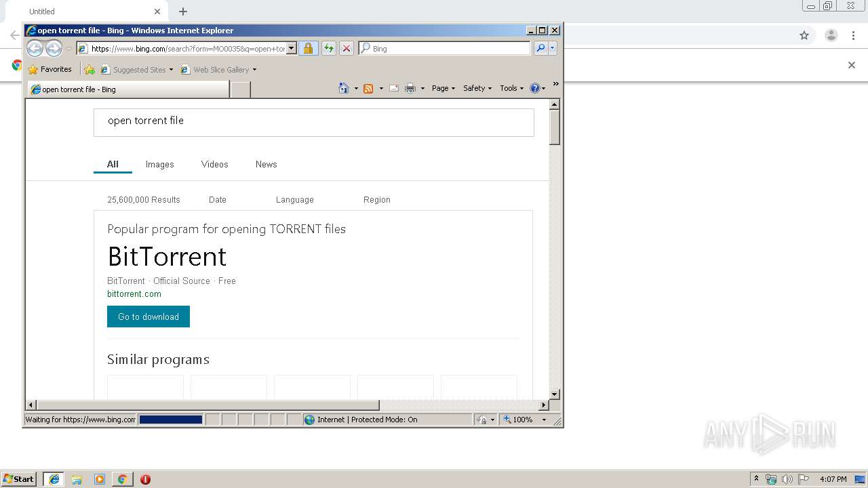Open the Language filter
Image resolution: width=868 pixels, height=488 pixels.
pos(295,200)
